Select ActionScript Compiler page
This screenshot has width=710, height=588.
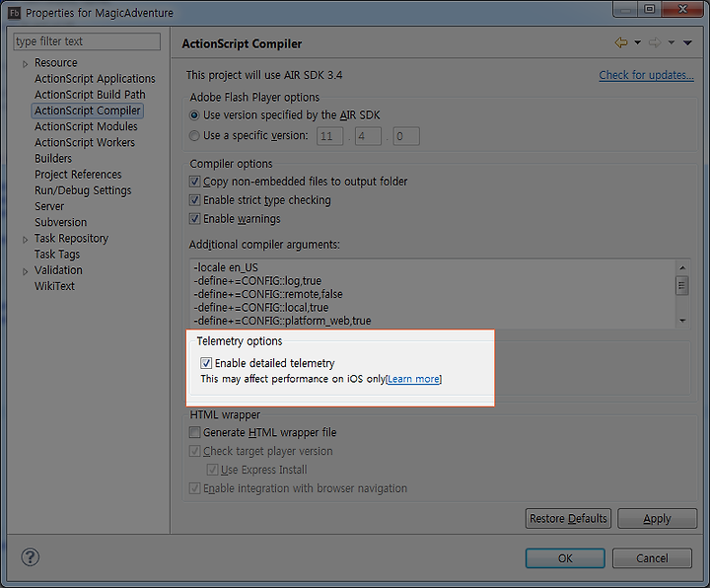click(x=88, y=110)
